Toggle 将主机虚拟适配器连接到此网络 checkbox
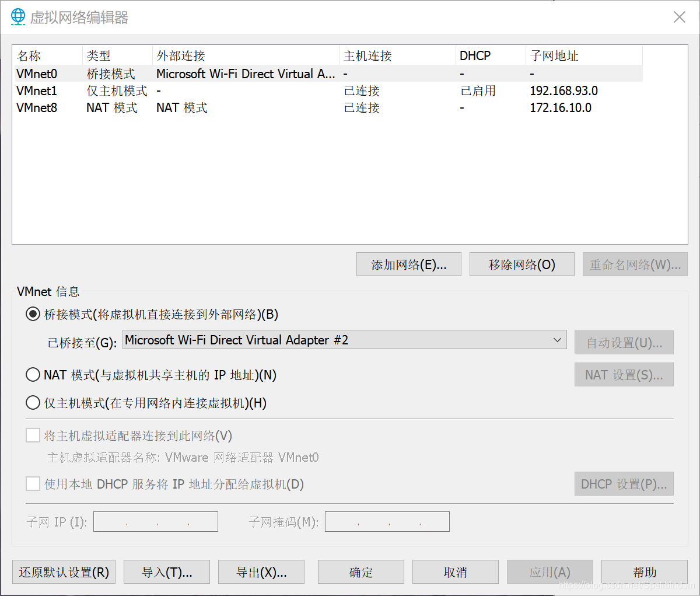 (x=33, y=435)
